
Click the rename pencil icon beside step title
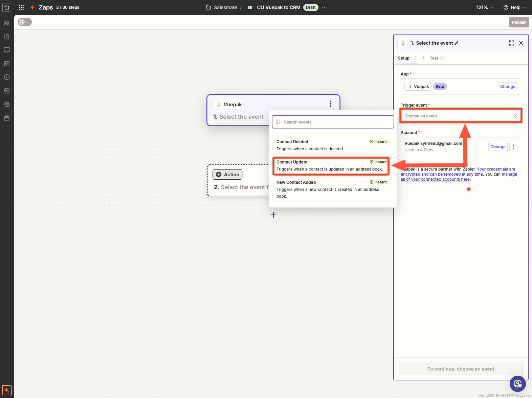click(x=457, y=43)
